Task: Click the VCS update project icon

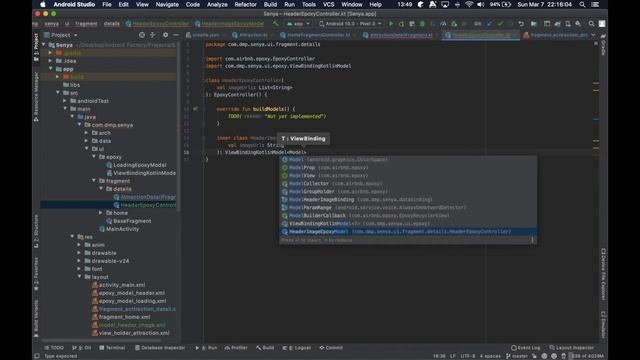Action: pos(489,24)
